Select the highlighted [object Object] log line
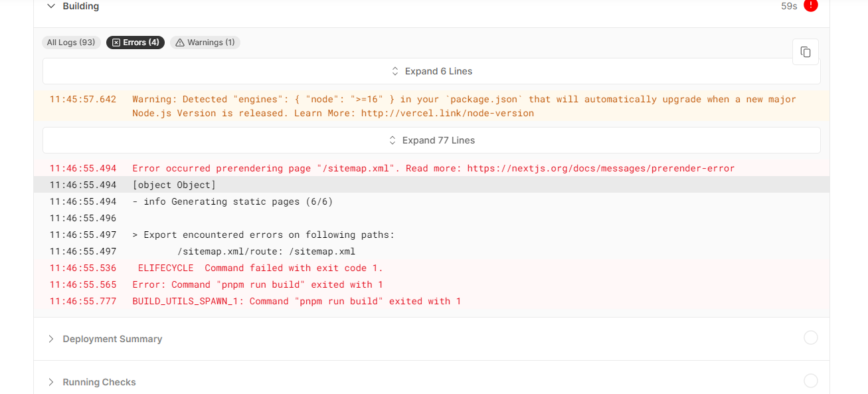This screenshot has height=394, width=868. click(x=175, y=185)
